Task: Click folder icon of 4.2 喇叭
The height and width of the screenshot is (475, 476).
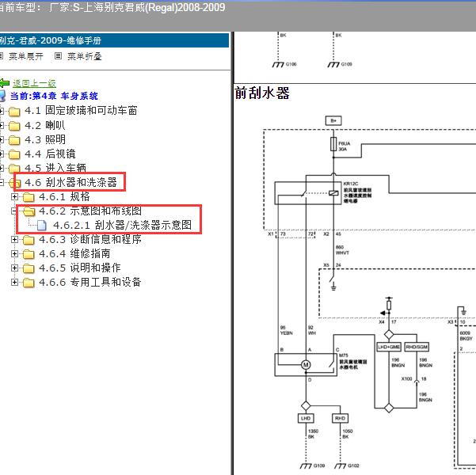Action: click(x=14, y=126)
